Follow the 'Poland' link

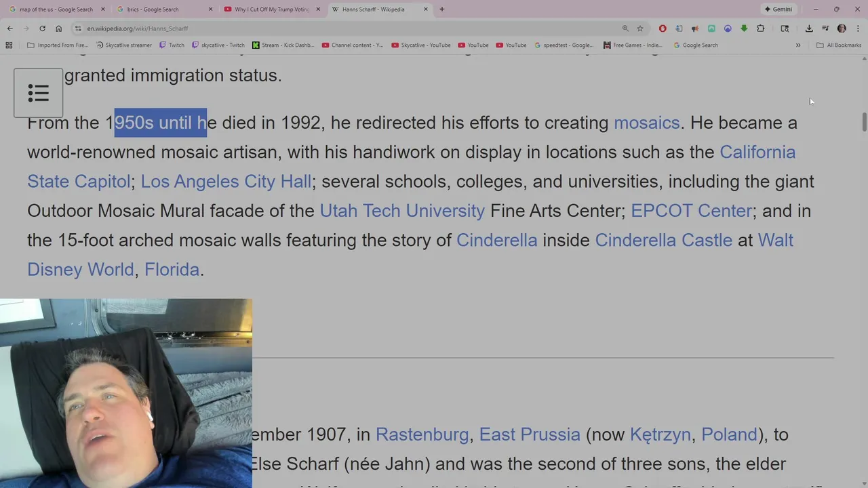pos(729,434)
